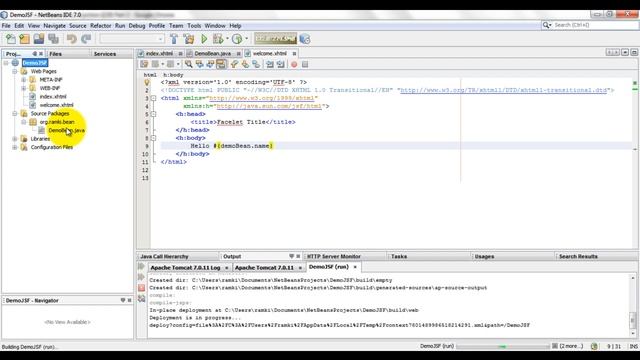
Task: Open the Navigate menu
Action: pos(54,26)
